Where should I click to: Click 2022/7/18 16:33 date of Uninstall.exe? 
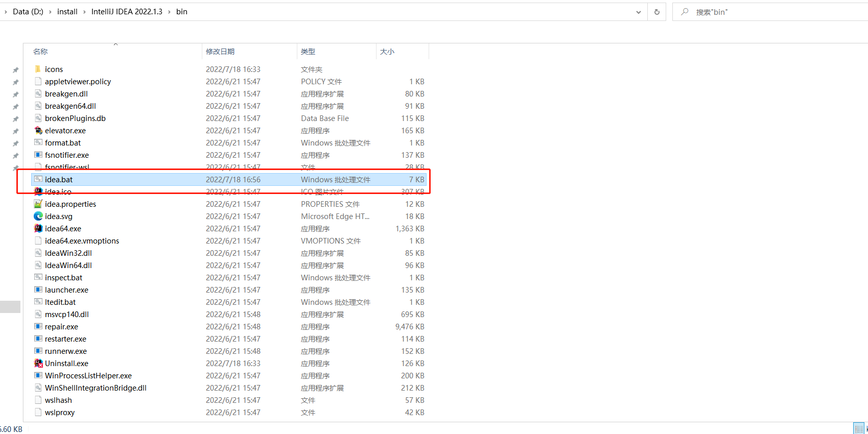[x=233, y=363]
